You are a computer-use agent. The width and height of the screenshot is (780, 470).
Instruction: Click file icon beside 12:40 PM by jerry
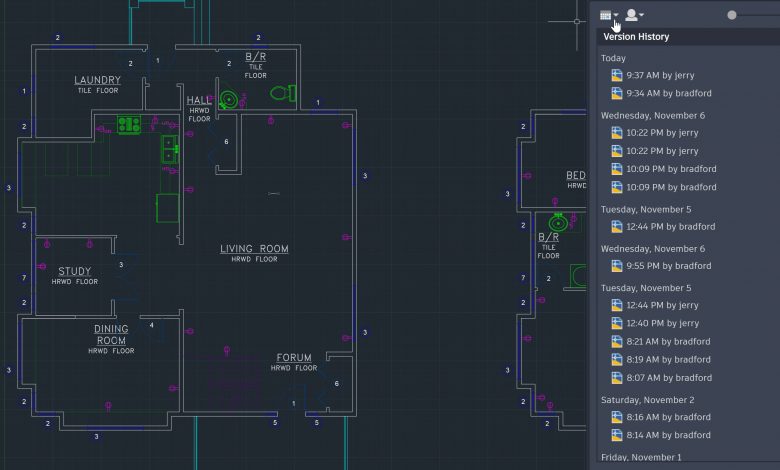click(x=617, y=323)
